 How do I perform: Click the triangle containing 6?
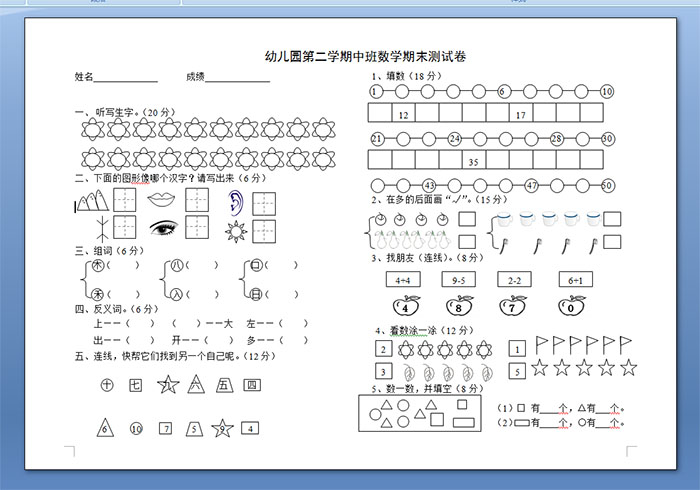click(x=105, y=428)
